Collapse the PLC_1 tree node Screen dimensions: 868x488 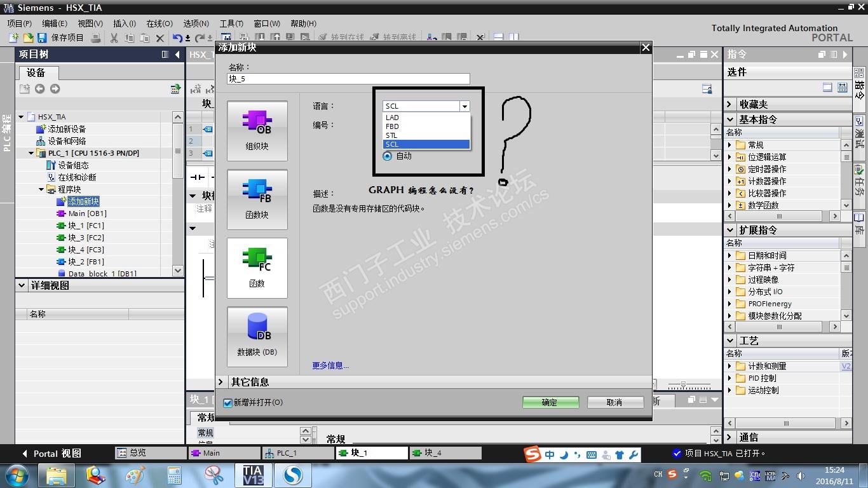tap(31, 153)
